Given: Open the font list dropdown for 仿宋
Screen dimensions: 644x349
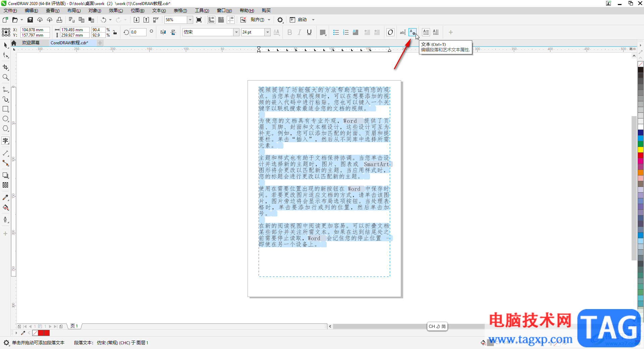Looking at the screenshot, I should click(236, 32).
